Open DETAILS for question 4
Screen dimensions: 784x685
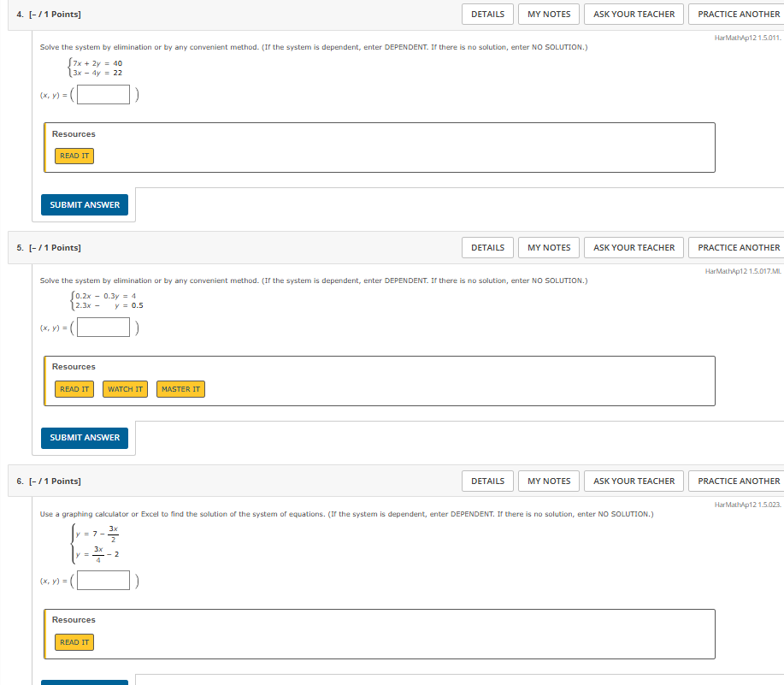(x=487, y=14)
